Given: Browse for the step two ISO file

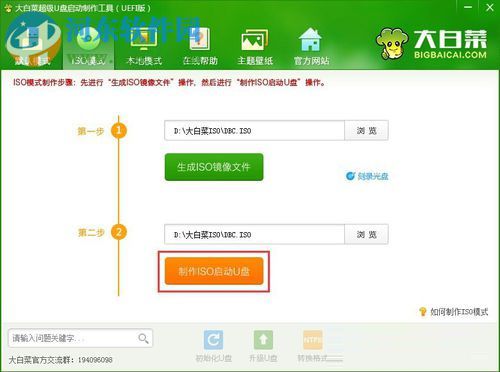Looking at the screenshot, I should (x=366, y=234).
